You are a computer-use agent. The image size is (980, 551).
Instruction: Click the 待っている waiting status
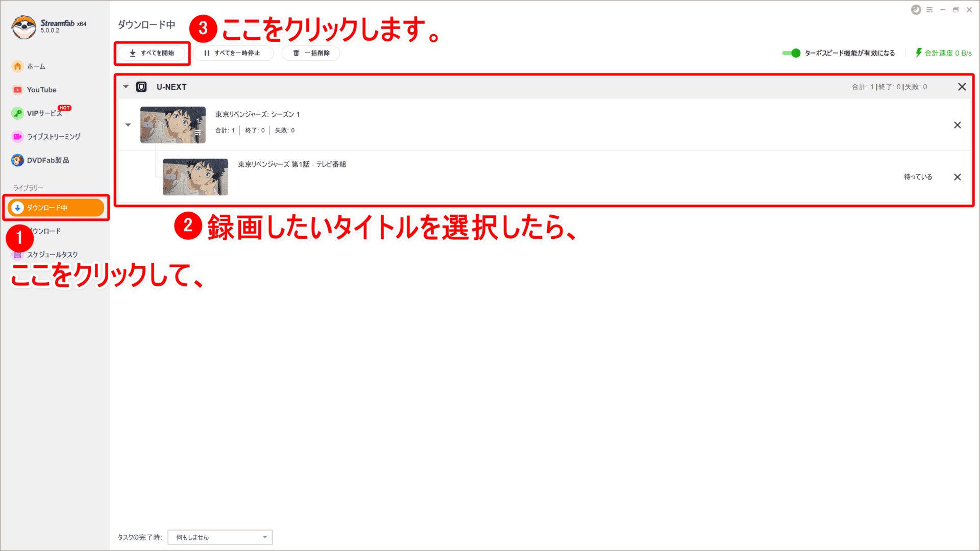click(x=918, y=177)
